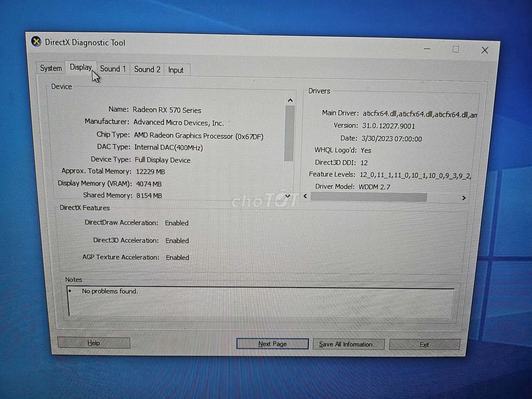This screenshot has height=399, width=532.
Task: Switch to the System tab
Action: pyautogui.click(x=51, y=68)
